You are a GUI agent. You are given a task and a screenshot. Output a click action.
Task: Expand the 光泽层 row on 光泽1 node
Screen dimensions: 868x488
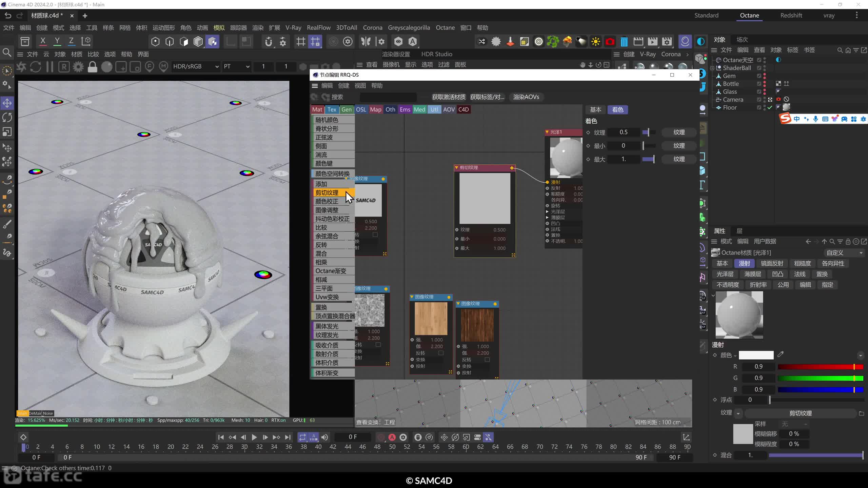click(x=547, y=211)
